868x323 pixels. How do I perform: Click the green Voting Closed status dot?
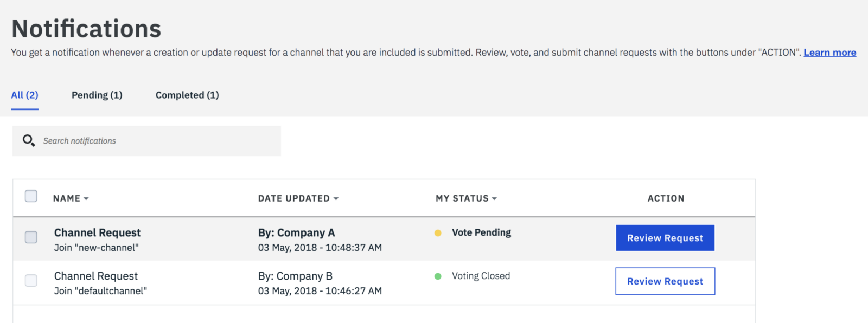(x=438, y=276)
